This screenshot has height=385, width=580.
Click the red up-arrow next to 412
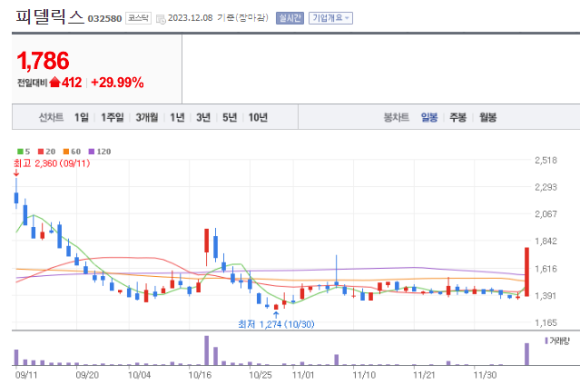coord(55,82)
